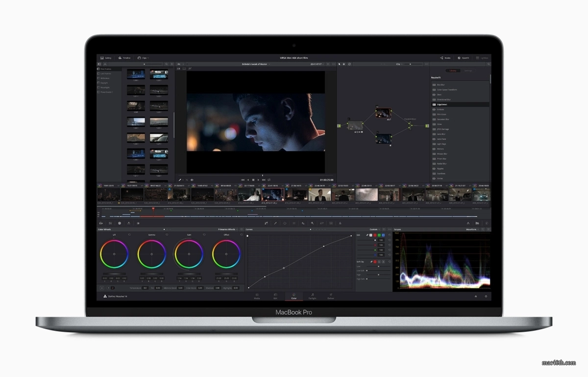
Task: Disable the red channel toggle in Curves Edit
Action: pyautogui.click(x=375, y=235)
